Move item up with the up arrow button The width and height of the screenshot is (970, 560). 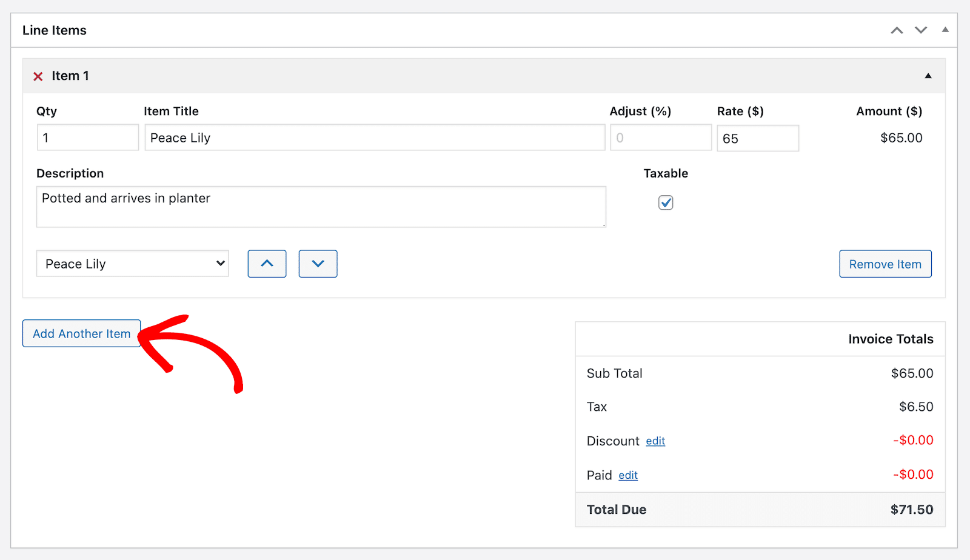[x=267, y=264]
